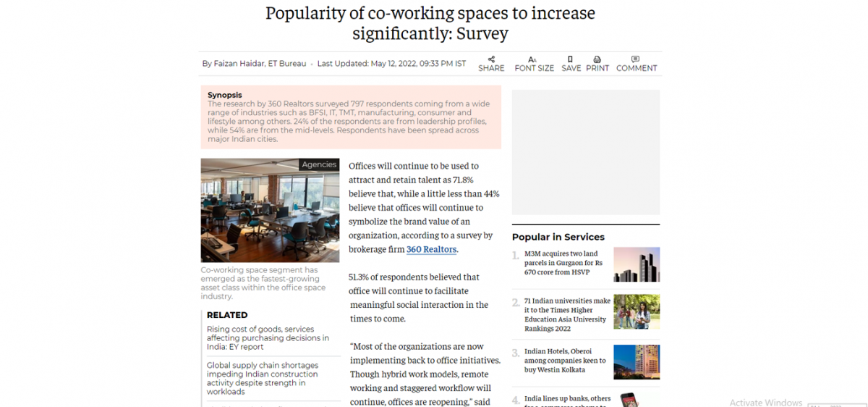Open 71 Indian universities rankings story
The height and width of the screenshot is (407, 868).
pos(567,314)
